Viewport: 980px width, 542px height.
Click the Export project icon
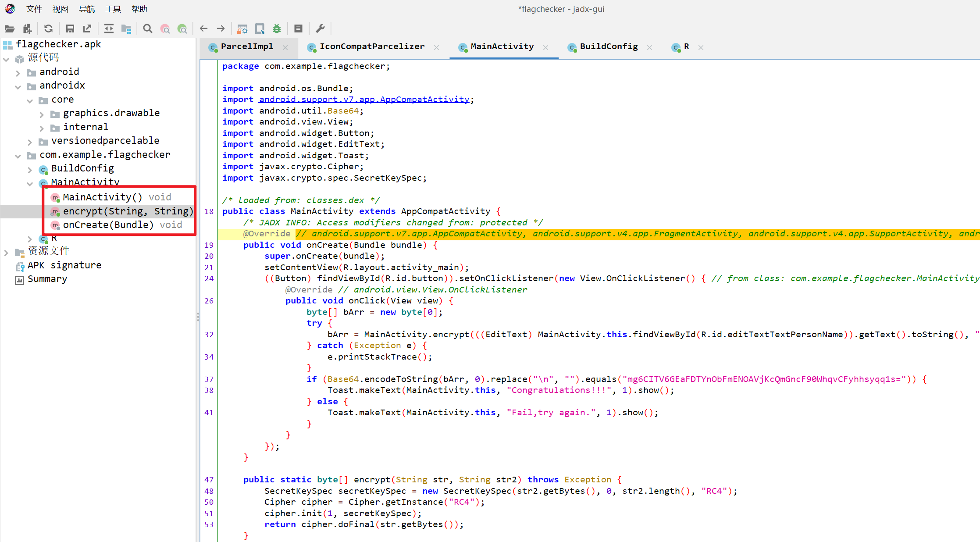point(87,29)
